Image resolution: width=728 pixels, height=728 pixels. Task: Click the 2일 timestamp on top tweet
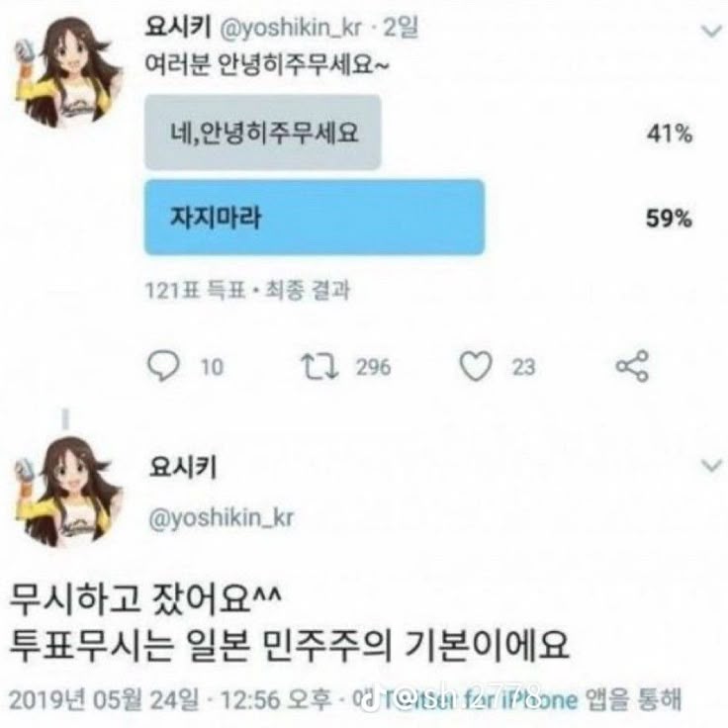(401, 28)
